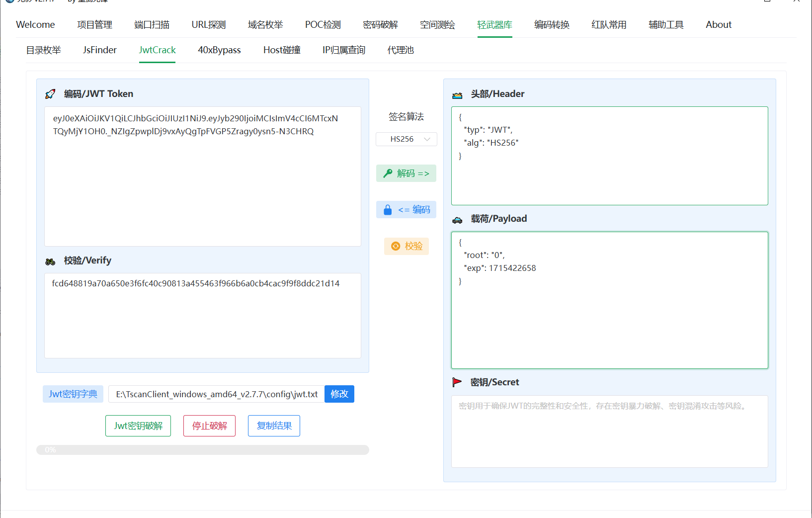This screenshot has height=518, width=812.
Task: Click the jwt.txt dictionary path field
Action: [217, 394]
